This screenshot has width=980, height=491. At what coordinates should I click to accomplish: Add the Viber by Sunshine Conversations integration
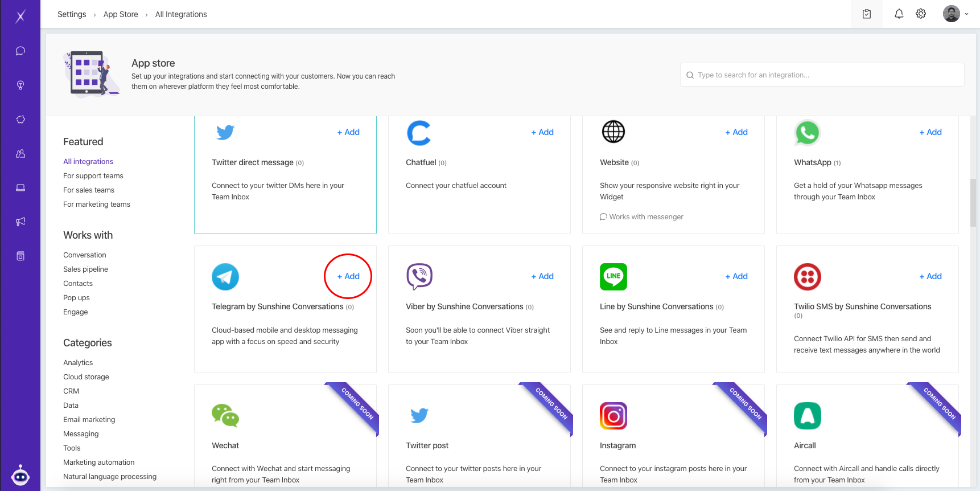542,276
